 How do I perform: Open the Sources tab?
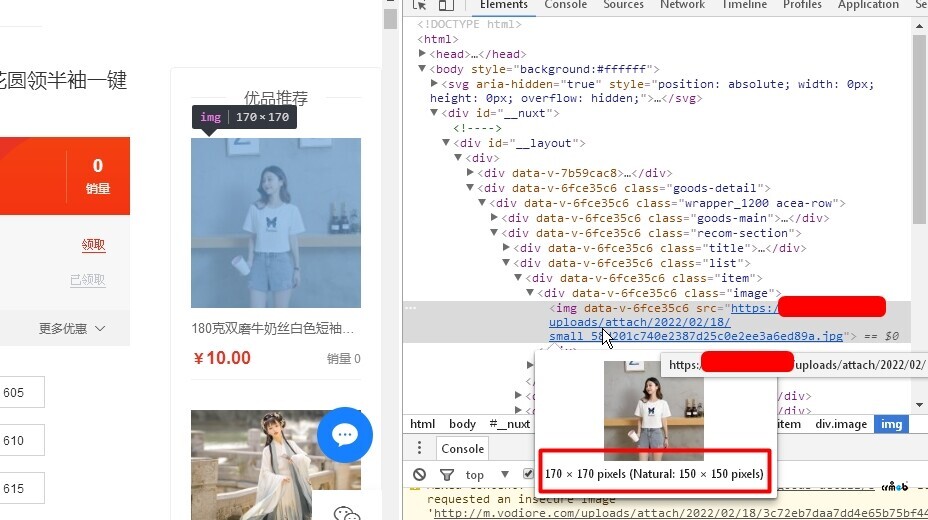(x=623, y=5)
